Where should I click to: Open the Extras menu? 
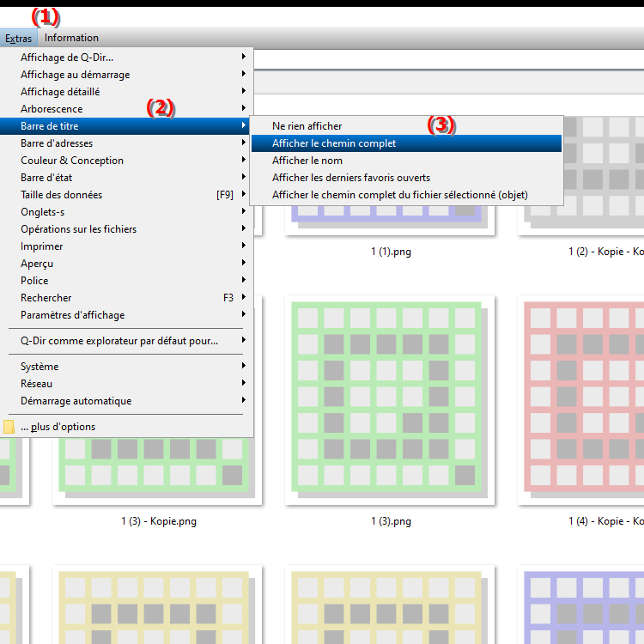pos(19,38)
